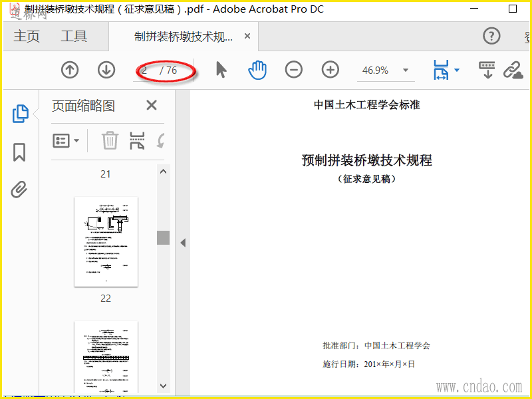The height and width of the screenshot is (399, 532).
Task: Close the document tab with X
Action: tap(247, 36)
